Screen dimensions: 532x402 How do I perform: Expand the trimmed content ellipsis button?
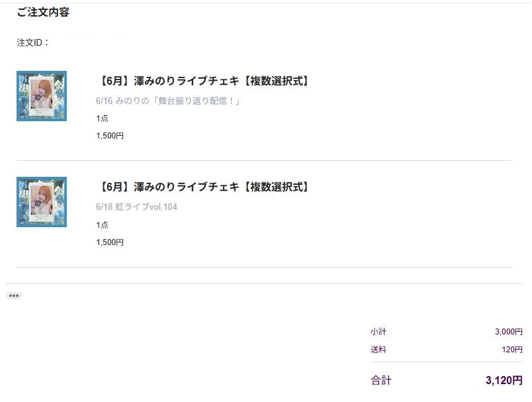(14, 296)
